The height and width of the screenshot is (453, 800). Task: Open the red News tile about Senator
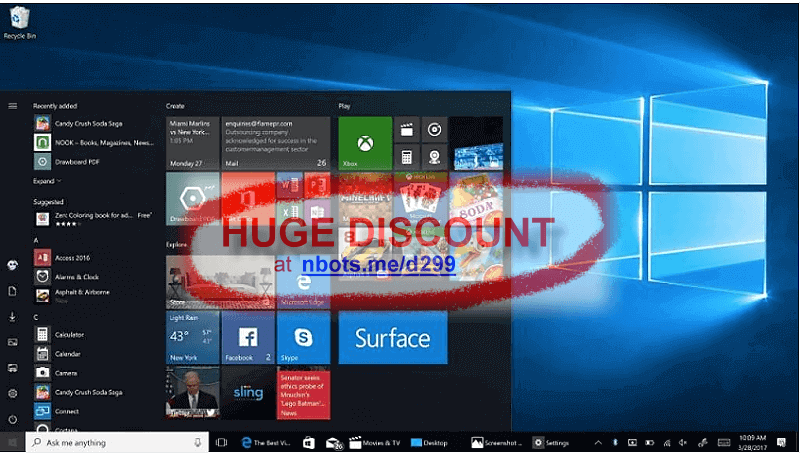304,393
